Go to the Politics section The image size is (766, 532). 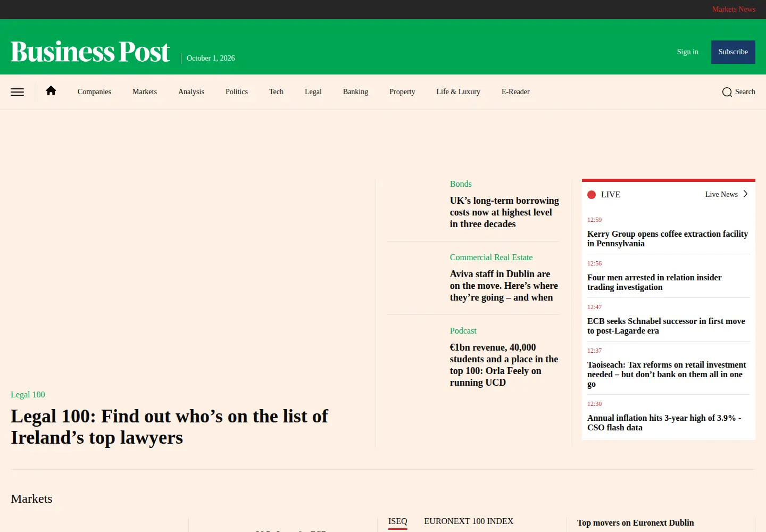coord(237,92)
